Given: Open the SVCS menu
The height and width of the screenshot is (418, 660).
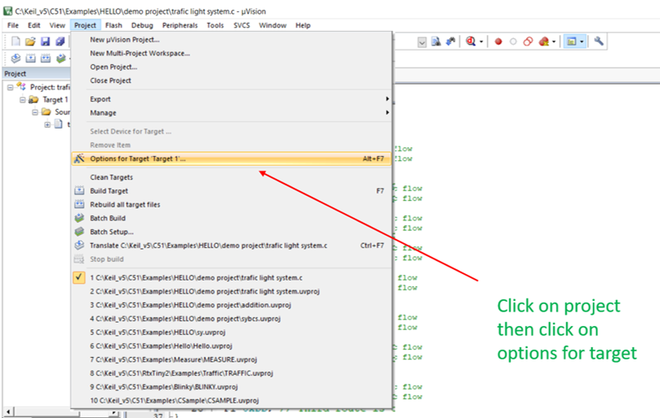Looking at the screenshot, I should click(x=242, y=25).
